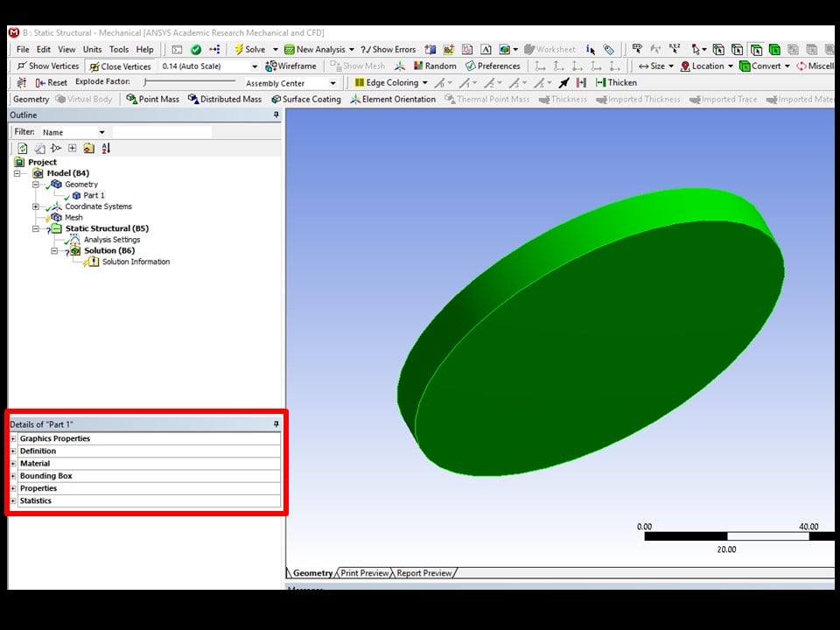Screen dimensions: 840x630
Task: Toggle Close Vertices
Action: pos(120,66)
